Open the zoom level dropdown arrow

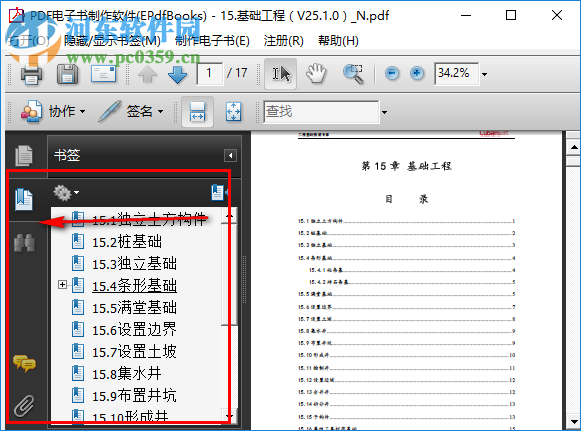(484, 74)
